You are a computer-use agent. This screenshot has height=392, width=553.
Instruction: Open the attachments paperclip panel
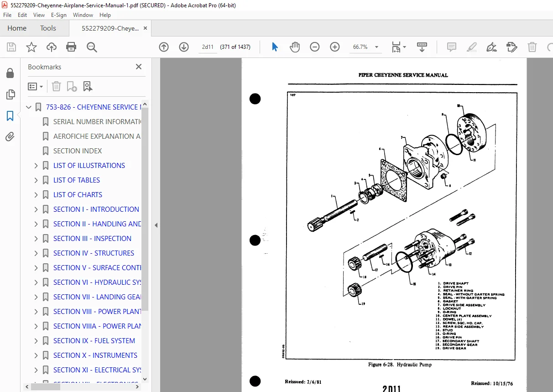(10, 137)
